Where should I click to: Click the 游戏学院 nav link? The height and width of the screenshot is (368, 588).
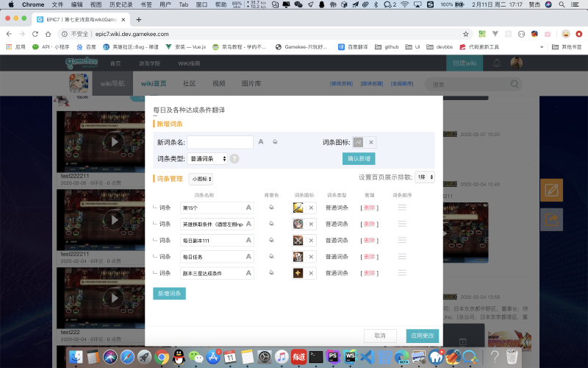150,63
